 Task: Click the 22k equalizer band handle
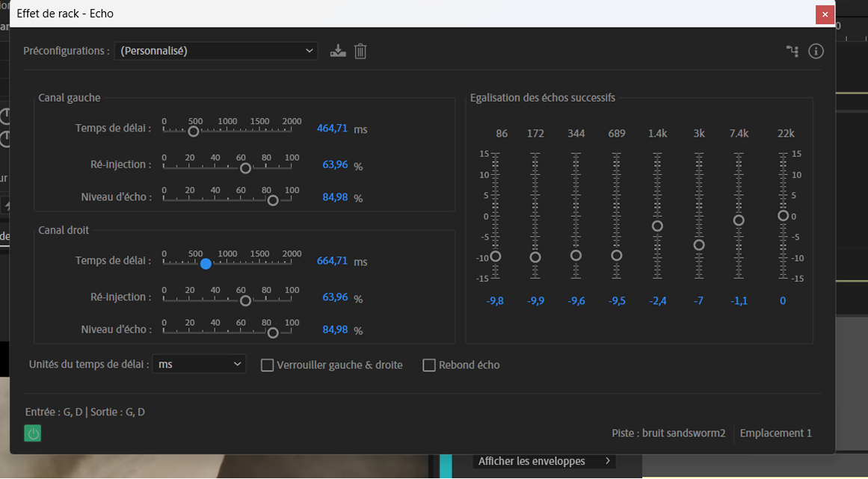click(783, 216)
